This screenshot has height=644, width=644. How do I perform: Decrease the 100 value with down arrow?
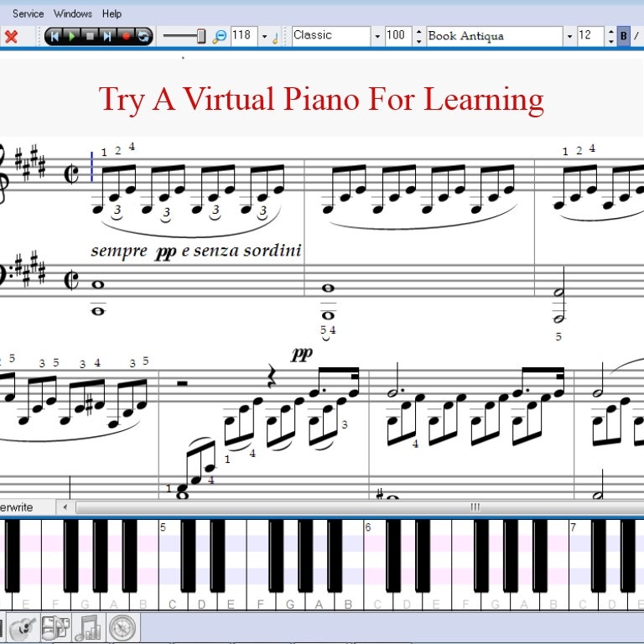418,41
